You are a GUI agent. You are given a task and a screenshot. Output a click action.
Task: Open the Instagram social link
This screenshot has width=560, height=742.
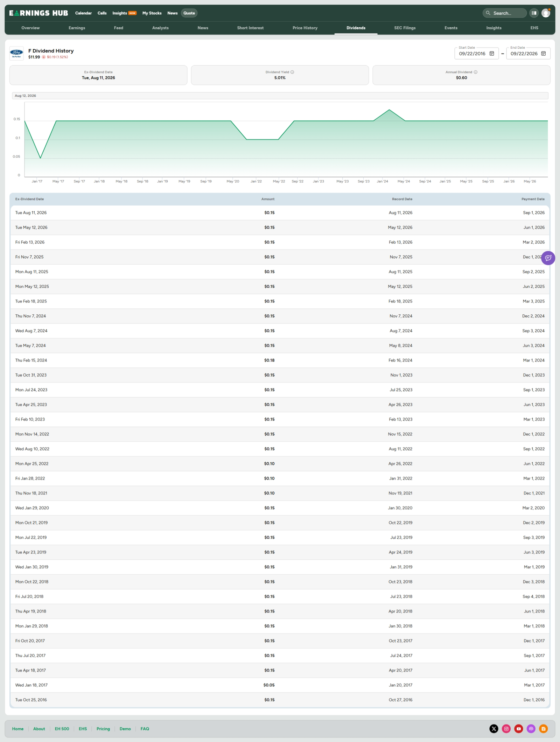(x=506, y=729)
